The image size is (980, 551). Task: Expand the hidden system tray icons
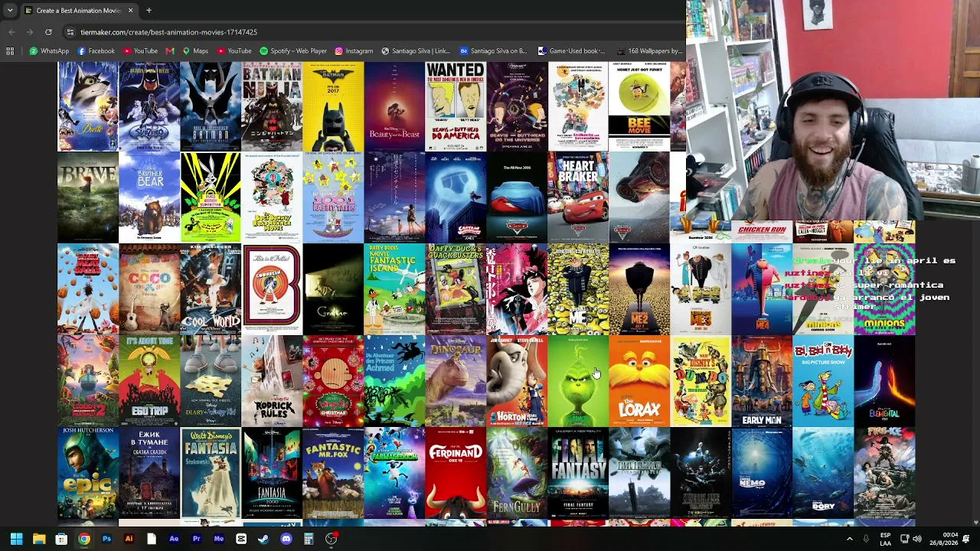[849, 539]
